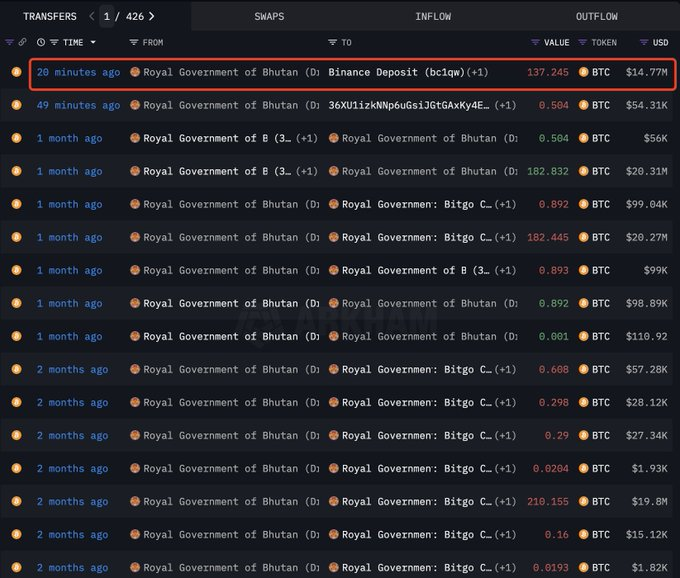Click the Bitcoin icon on the 137.245 row
680x578 pixels.
16,72
